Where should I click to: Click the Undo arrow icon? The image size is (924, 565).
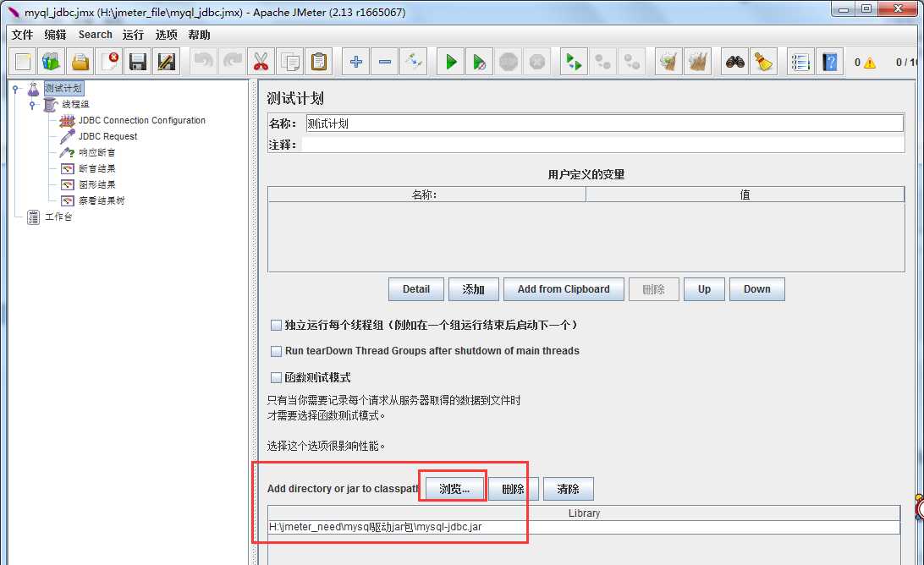tap(203, 61)
